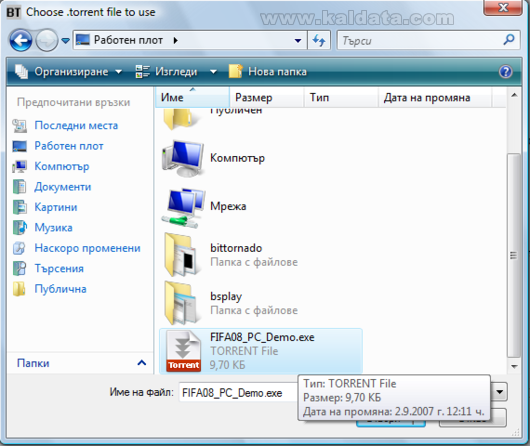
Task: Click the vertical scrollbar thumb
Action: click(514, 255)
